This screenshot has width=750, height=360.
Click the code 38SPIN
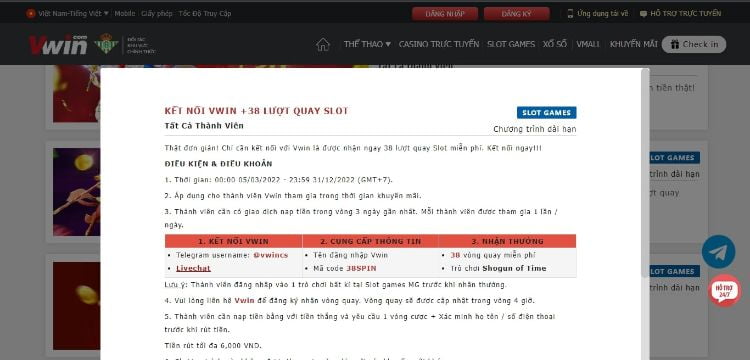pyautogui.click(x=362, y=268)
